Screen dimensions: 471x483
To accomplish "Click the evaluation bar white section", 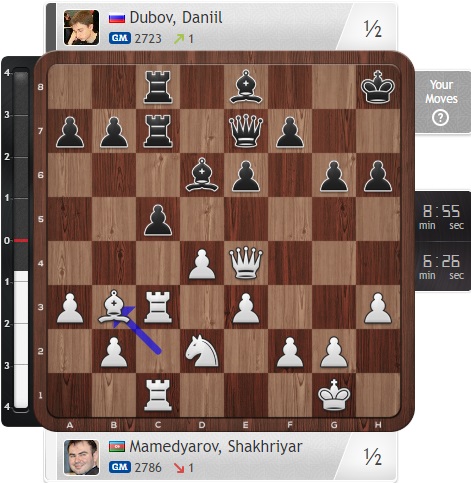I will [x=21, y=339].
